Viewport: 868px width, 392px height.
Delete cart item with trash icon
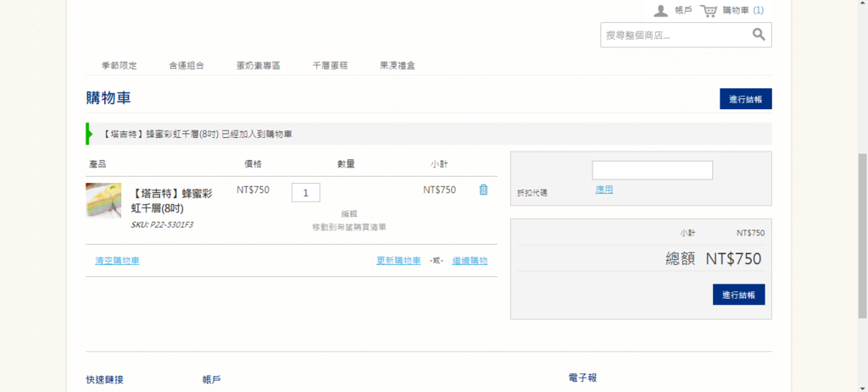coord(483,190)
